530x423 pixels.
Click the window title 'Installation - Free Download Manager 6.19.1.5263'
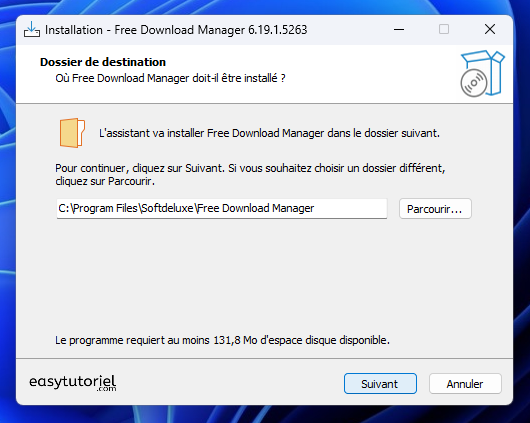pyautogui.click(x=176, y=30)
